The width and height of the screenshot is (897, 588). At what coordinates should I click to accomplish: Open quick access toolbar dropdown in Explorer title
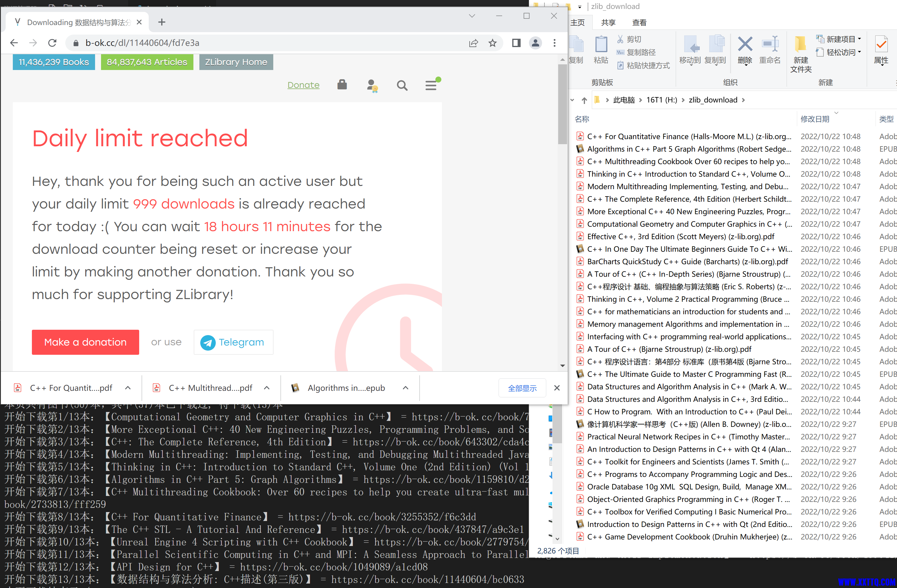[x=580, y=7]
